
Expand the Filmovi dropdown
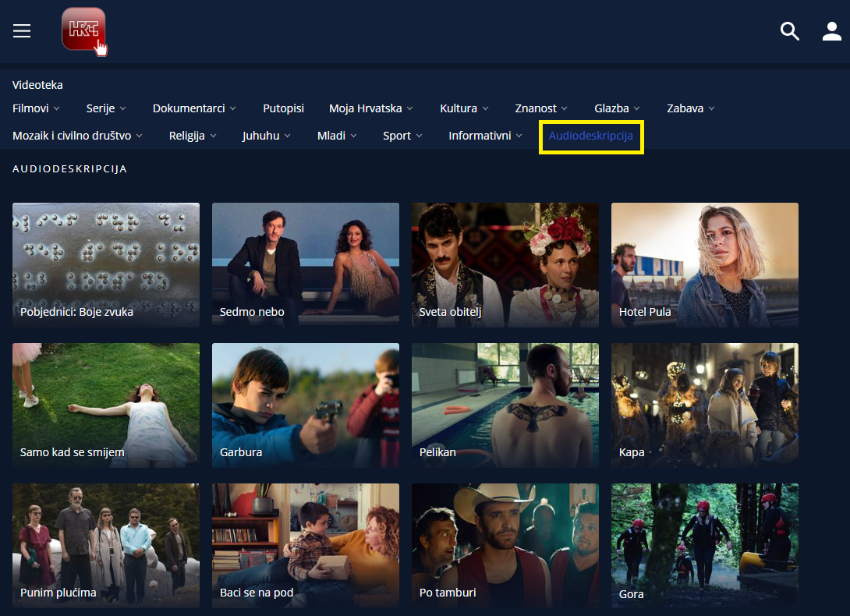(36, 108)
